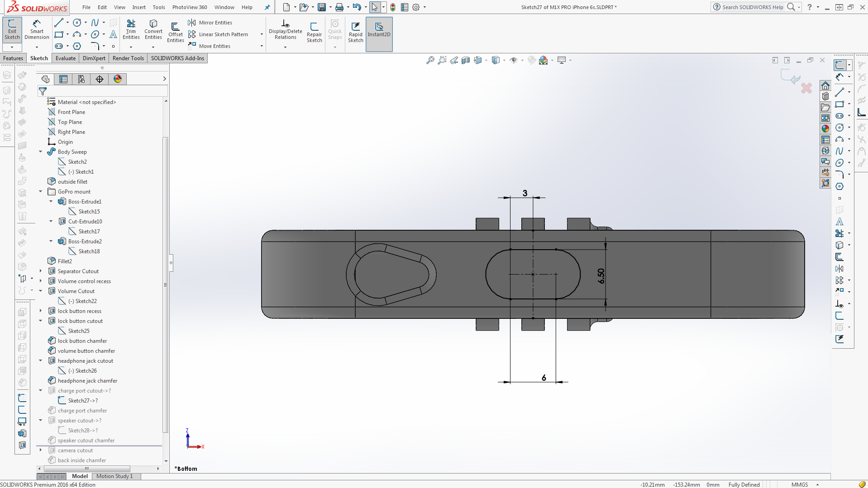Image resolution: width=868 pixels, height=488 pixels.
Task: Switch to the Motion Study 1 tab
Action: pos(114,476)
